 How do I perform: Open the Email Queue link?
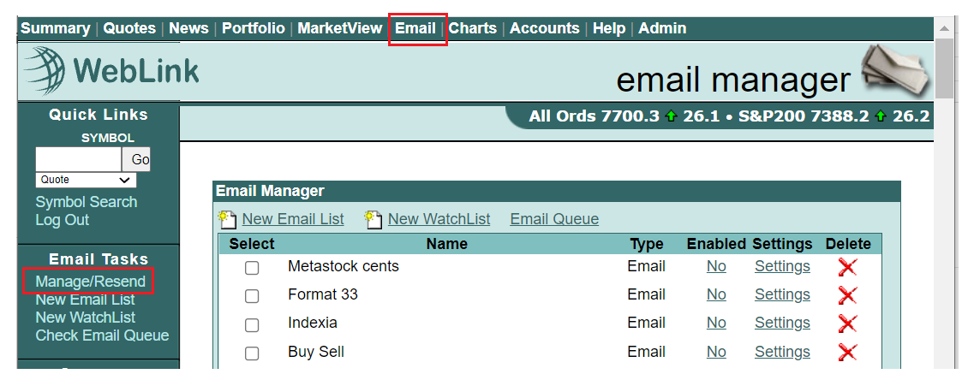(554, 220)
